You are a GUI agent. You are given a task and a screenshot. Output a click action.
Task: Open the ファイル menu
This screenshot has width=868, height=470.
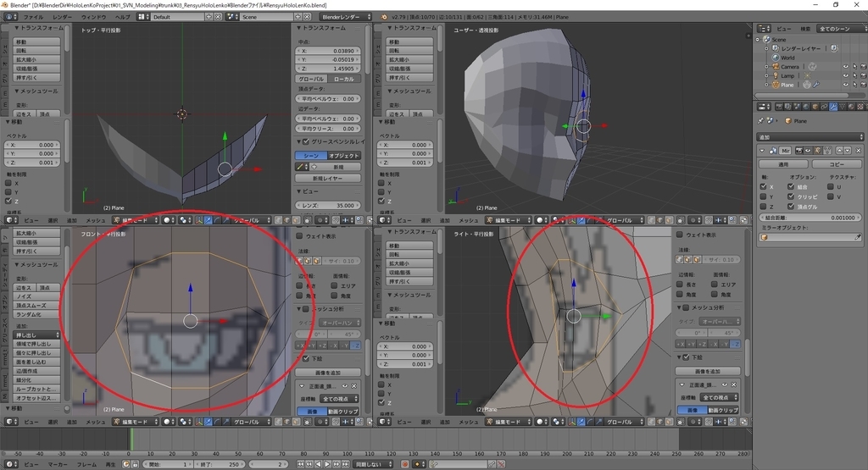click(x=33, y=17)
